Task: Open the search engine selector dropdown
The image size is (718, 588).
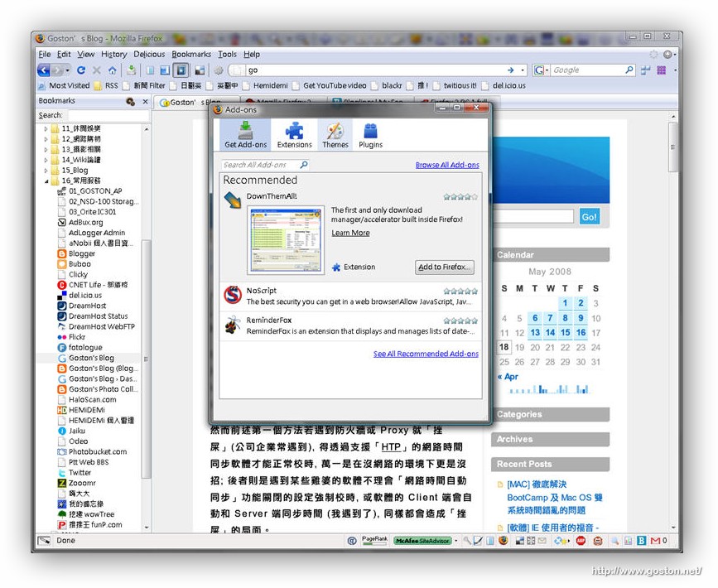Action: (x=541, y=70)
